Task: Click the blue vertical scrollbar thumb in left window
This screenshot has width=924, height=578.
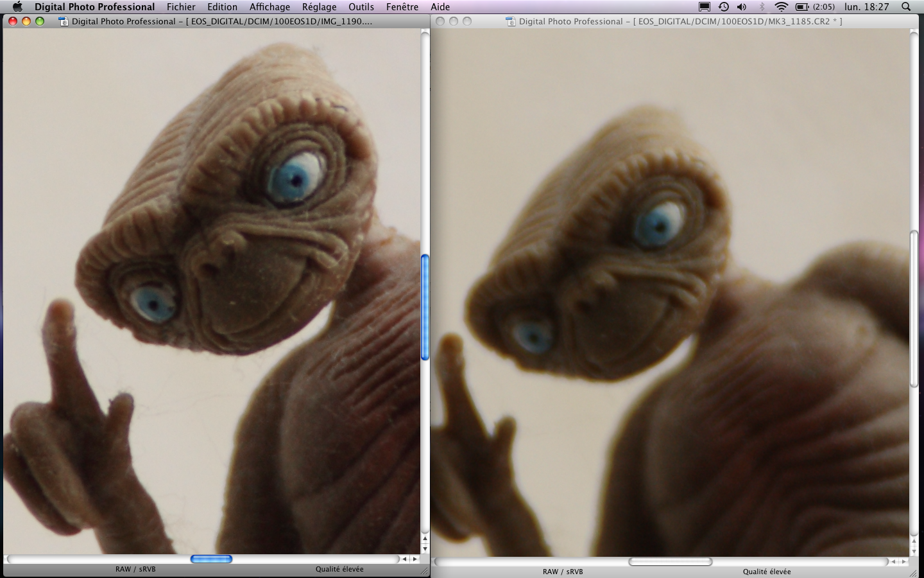Action: [x=425, y=307]
